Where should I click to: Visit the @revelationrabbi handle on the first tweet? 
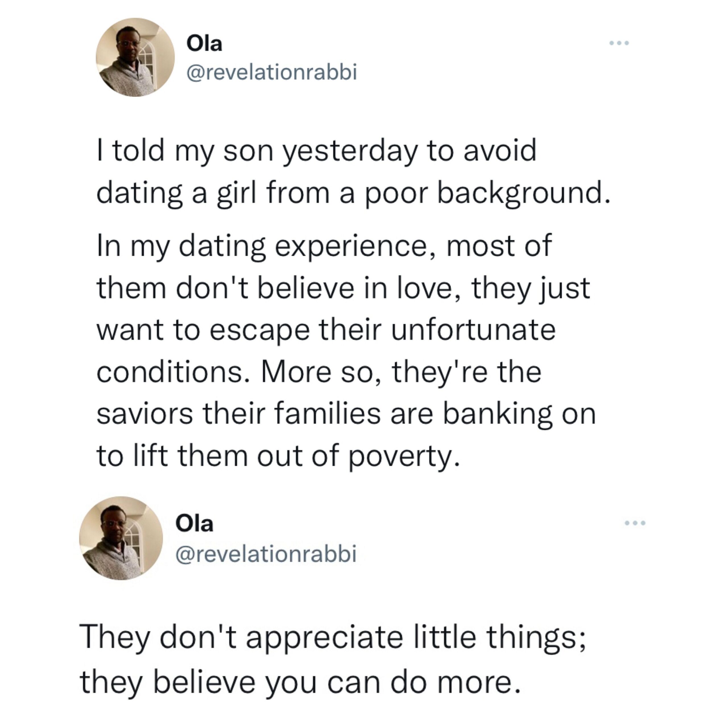(271, 72)
